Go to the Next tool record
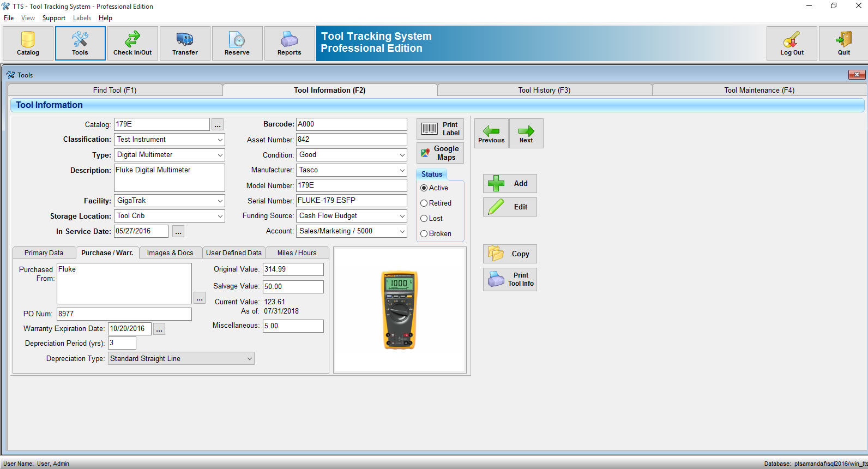The height and width of the screenshot is (469, 868). click(x=526, y=134)
